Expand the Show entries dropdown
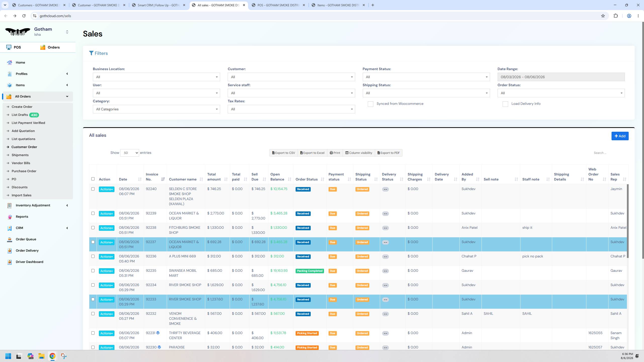Screen dimensions: 644x362 point(130,153)
